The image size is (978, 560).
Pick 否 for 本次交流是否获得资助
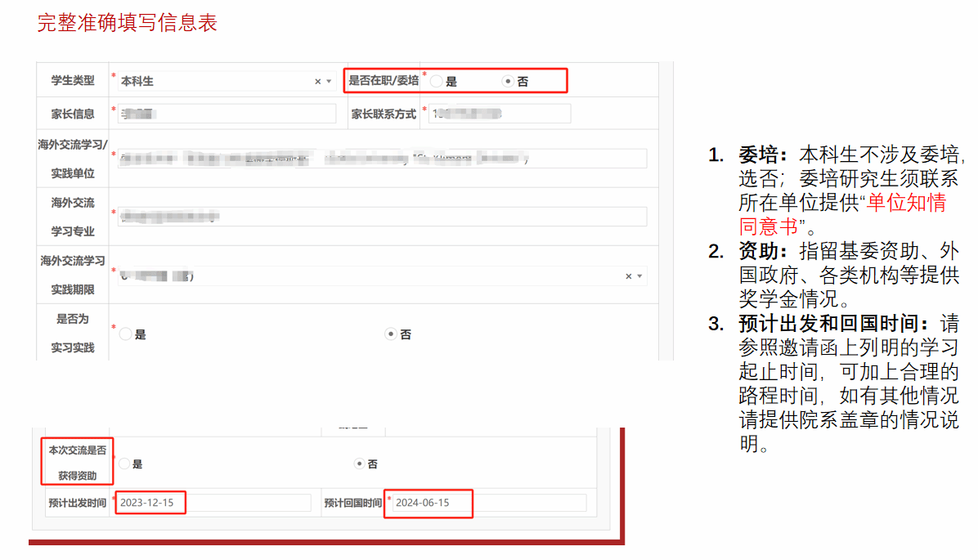pos(359,464)
